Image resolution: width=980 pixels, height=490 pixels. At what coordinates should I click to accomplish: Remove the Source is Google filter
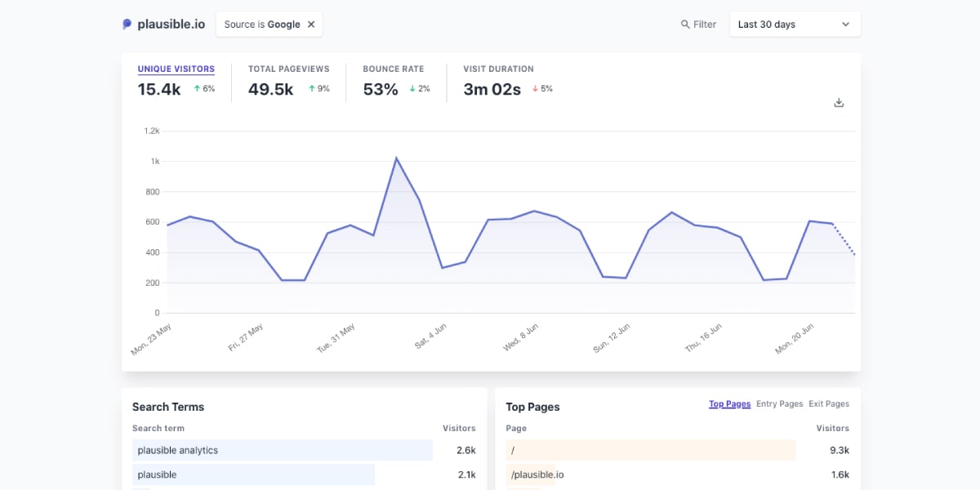tap(311, 24)
